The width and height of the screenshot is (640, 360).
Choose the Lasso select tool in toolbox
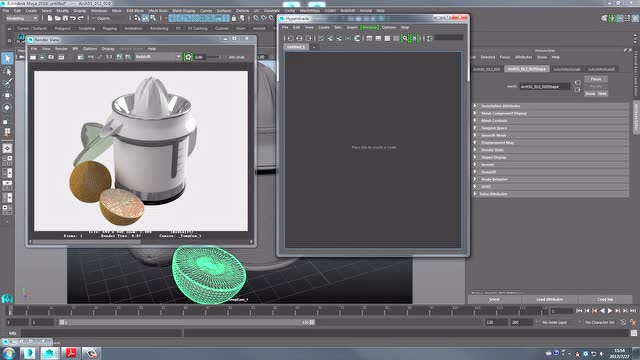(7, 71)
